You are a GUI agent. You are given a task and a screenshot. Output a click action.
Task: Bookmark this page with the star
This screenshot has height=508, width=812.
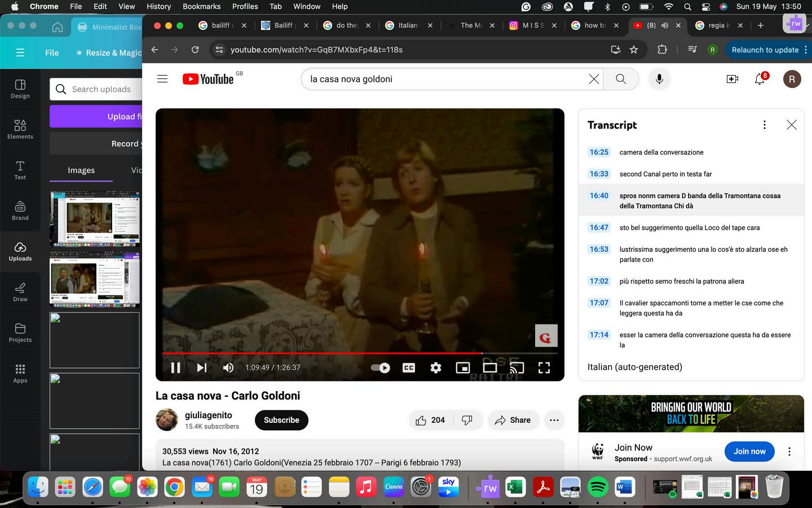click(634, 50)
